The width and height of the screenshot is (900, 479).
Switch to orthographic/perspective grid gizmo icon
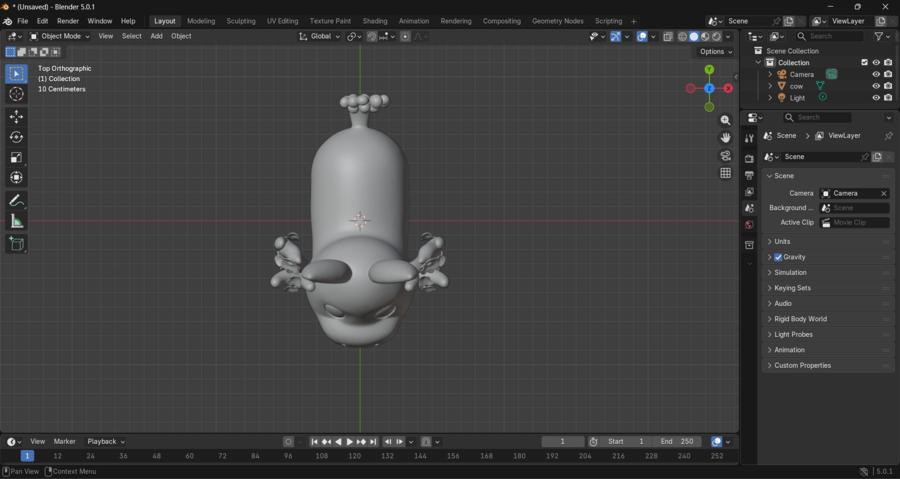click(x=726, y=173)
